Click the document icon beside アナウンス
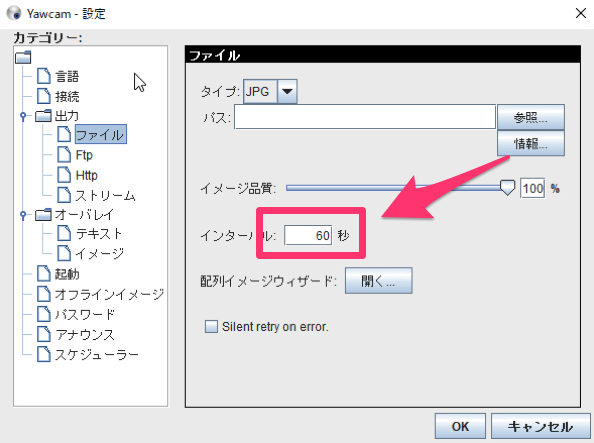The width and height of the screenshot is (594, 443). coord(44,334)
